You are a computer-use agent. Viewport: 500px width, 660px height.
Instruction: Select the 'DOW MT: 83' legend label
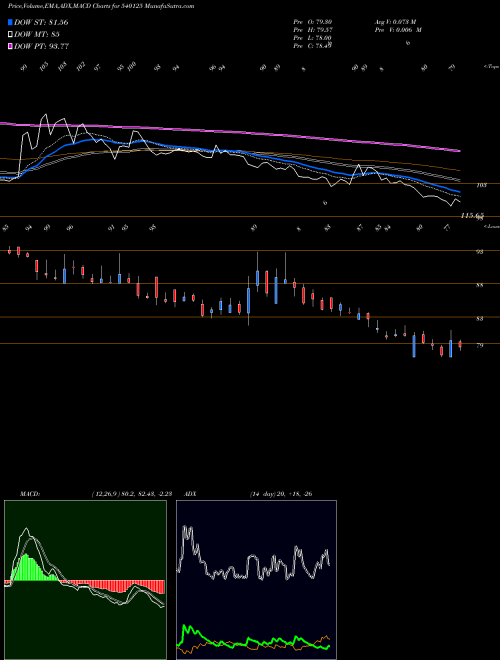click(x=36, y=34)
